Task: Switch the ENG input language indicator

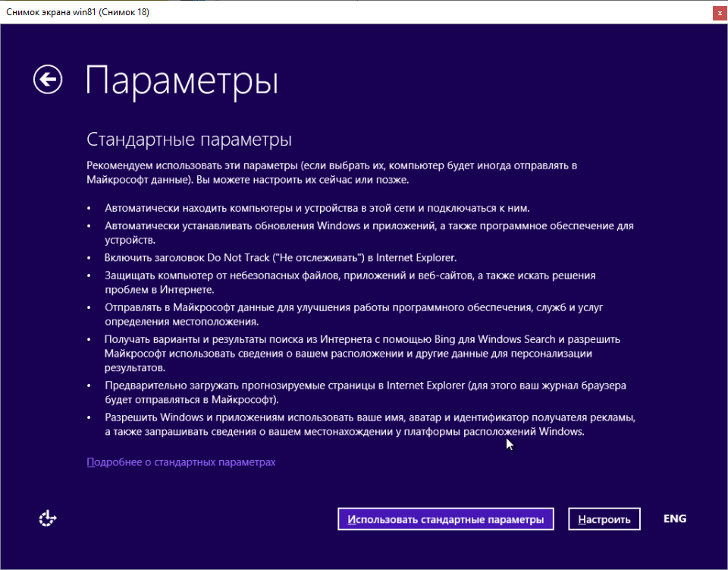Action: coord(675,518)
